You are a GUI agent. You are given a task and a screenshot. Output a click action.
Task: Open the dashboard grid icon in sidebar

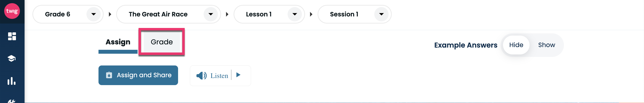point(12,36)
